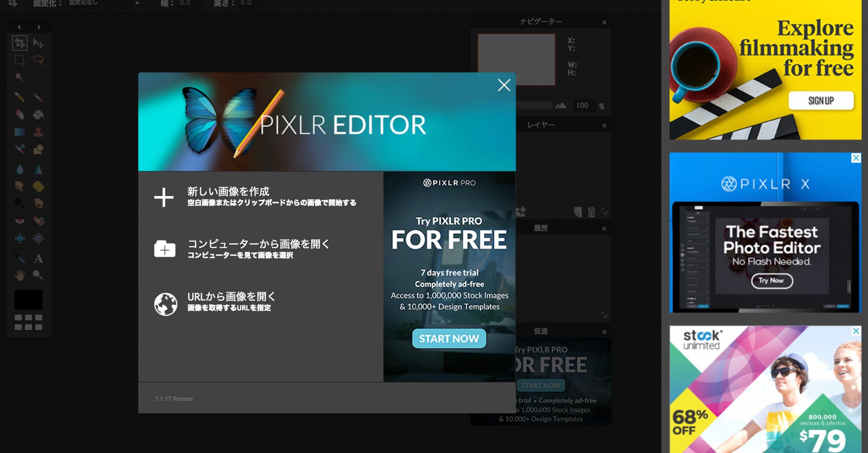The width and height of the screenshot is (868, 453).
Task: Click Try Now on Pixlr X ad
Action: [x=771, y=280]
